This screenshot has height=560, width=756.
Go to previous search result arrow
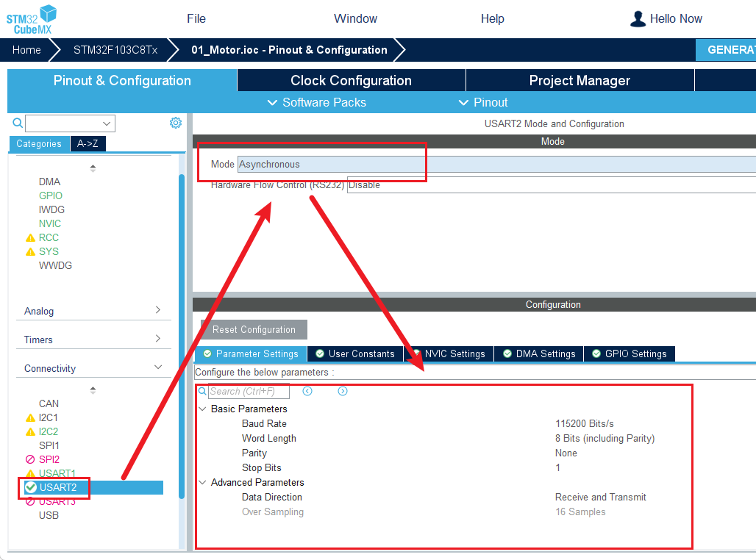[307, 391]
